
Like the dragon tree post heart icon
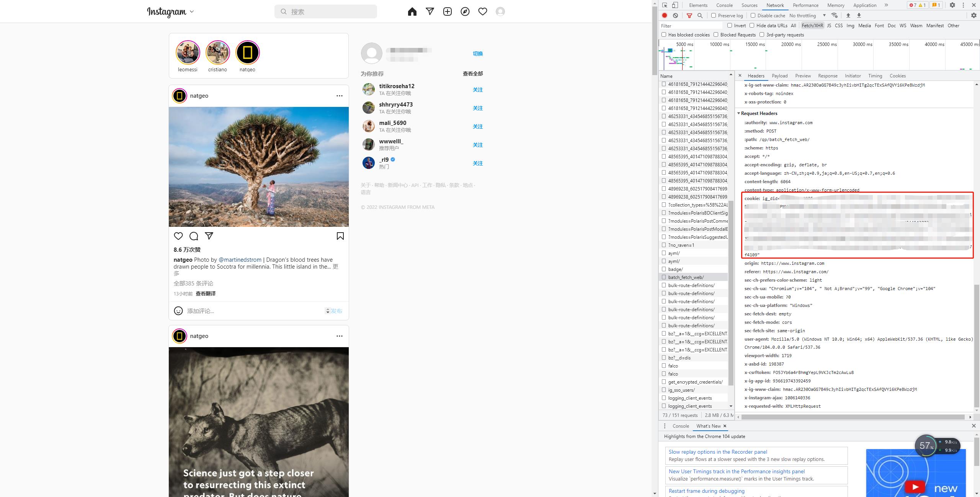(x=178, y=236)
